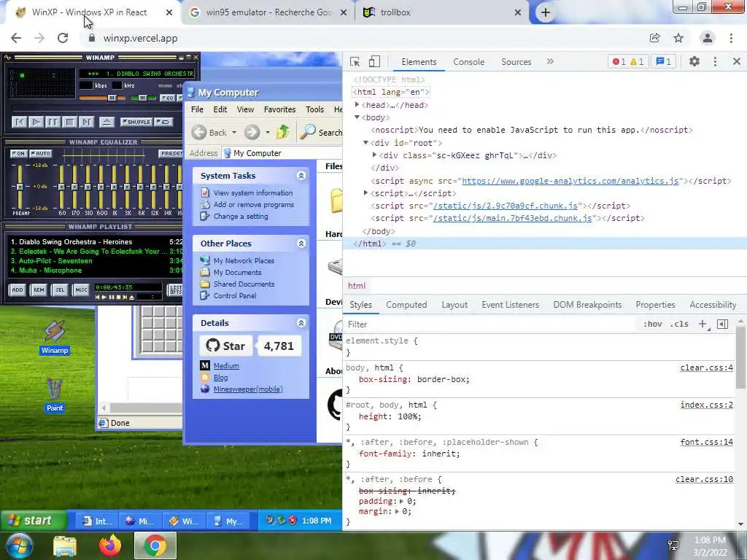Toggle the DevTools device toolbar icon
This screenshot has height=560, width=747.
[374, 62]
